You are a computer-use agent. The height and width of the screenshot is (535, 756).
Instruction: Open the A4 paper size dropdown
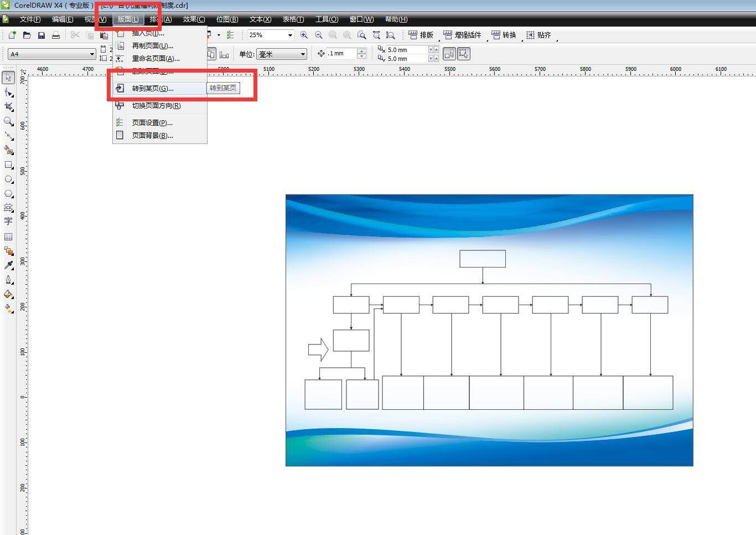tap(92, 54)
